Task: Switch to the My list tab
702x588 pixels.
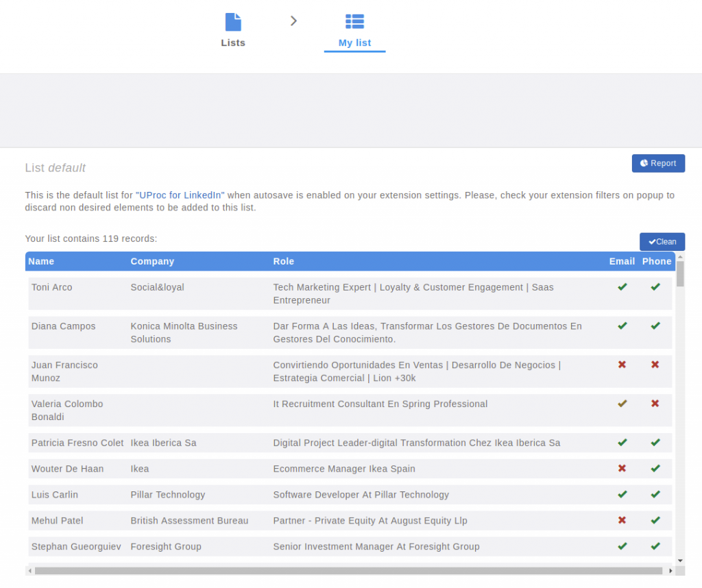Action: coord(354,42)
